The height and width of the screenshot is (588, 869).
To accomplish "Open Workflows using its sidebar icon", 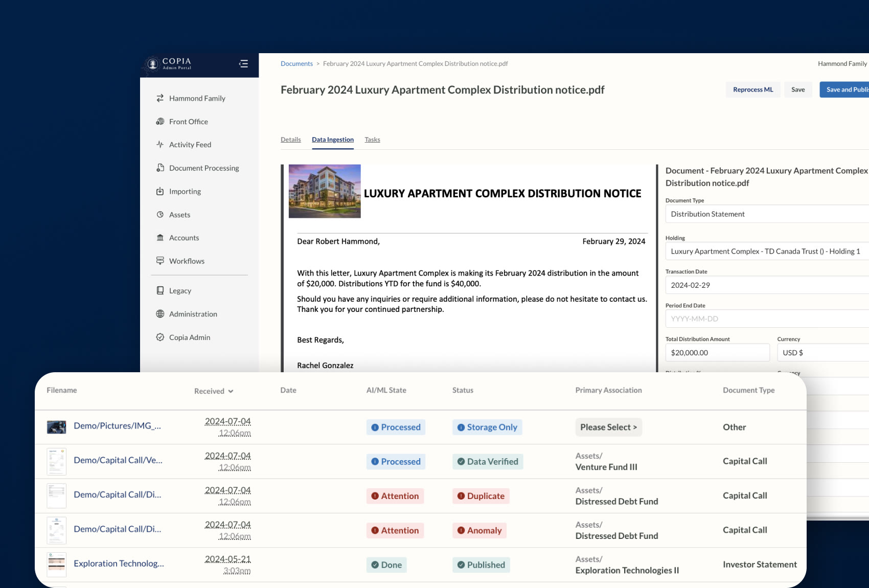I will pyautogui.click(x=160, y=261).
